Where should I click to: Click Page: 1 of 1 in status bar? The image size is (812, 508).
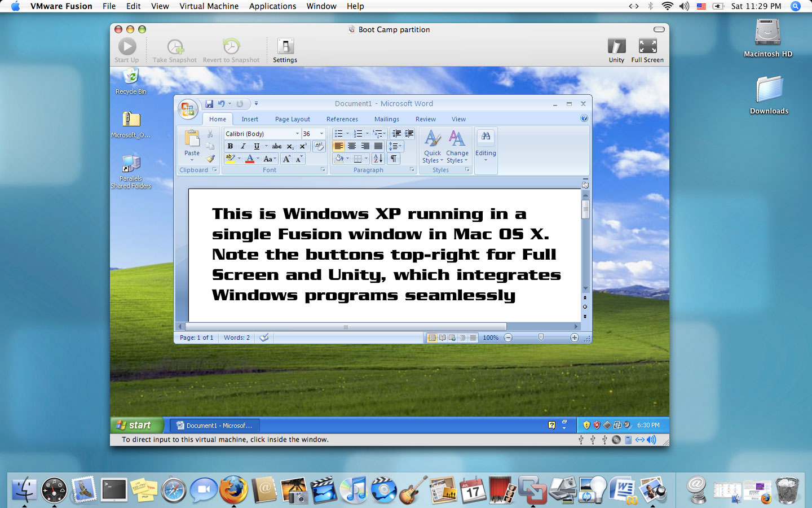point(196,338)
